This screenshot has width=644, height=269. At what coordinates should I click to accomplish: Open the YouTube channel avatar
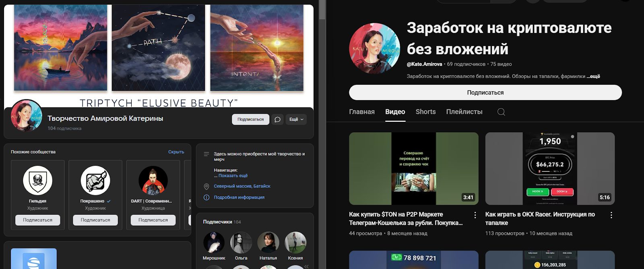[374, 49]
